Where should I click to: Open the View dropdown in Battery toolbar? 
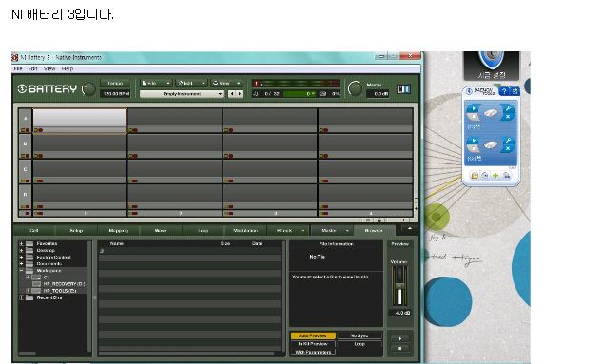(226, 83)
